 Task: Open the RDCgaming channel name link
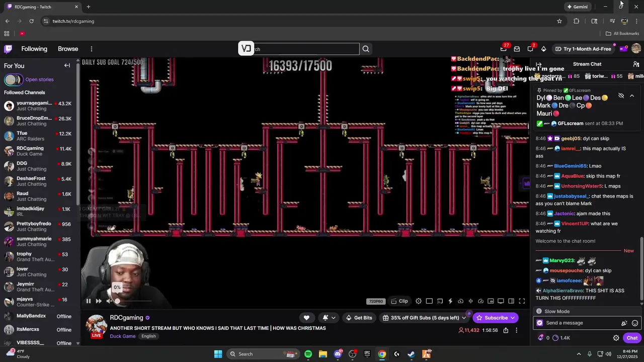[126, 318]
